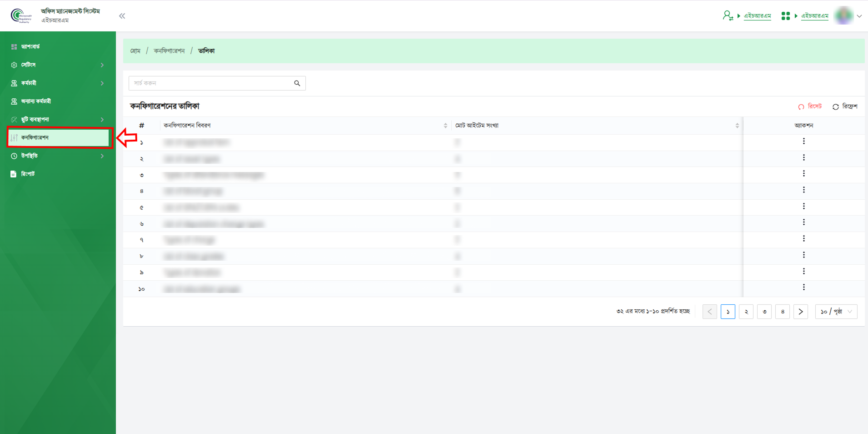This screenshot has height=434, width=868.
Task: Open action menu for row ৭
Action: 804,239
